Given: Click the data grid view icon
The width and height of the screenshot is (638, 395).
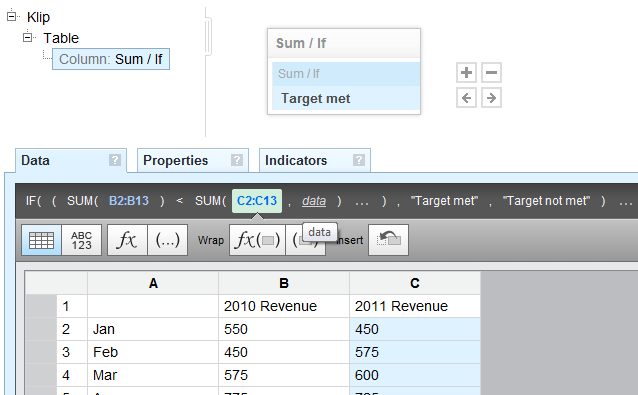Looking at the screenshot, I should pyautogui.click(x=42, y=240).
